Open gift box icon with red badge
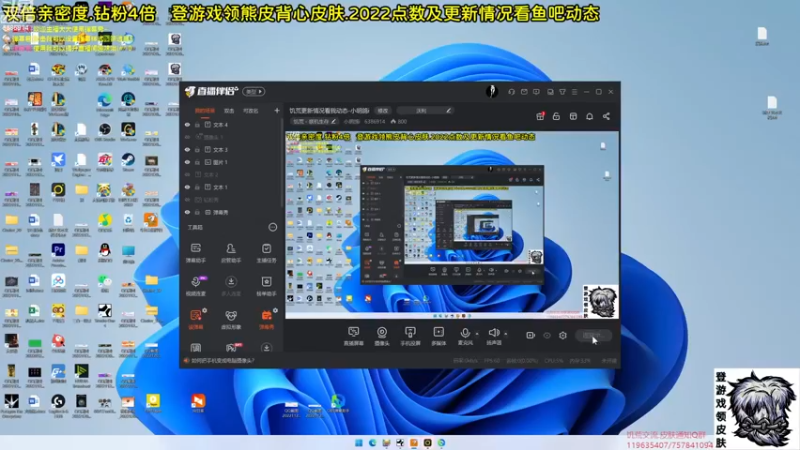Image resolution: width=800 pixels, height=450 pixels. 540,116
